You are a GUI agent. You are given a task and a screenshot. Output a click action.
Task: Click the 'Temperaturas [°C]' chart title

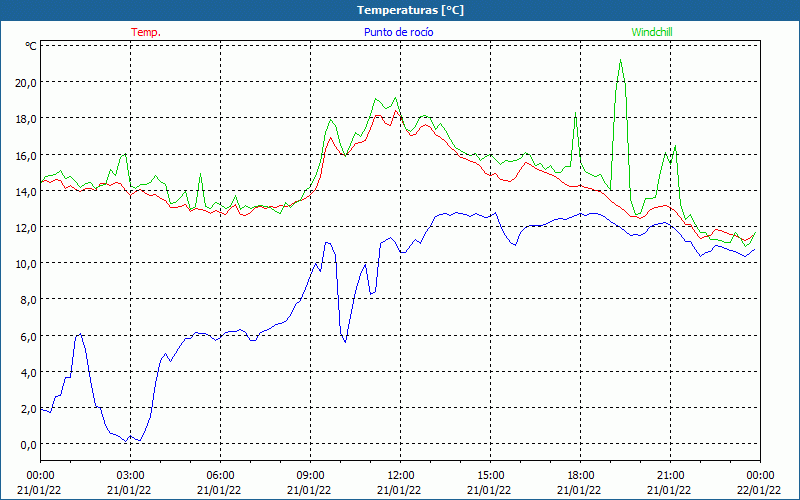pos(410,10)
